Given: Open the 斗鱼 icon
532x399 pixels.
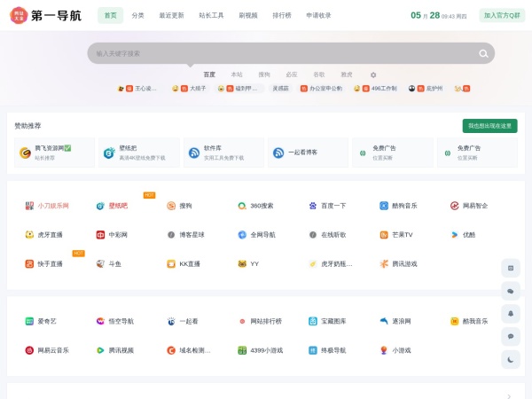Looking at the screenshot, I should point(100,263).
